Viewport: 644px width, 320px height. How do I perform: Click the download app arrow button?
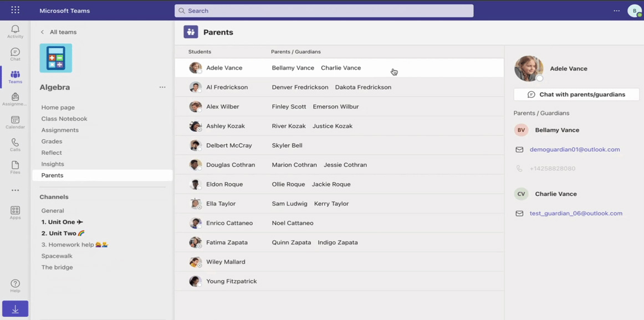click(15, 309)
